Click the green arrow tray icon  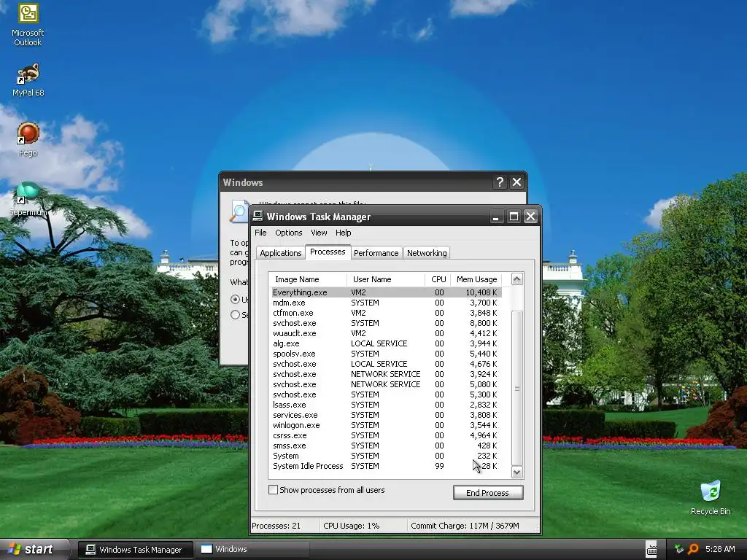pos(679,549)
